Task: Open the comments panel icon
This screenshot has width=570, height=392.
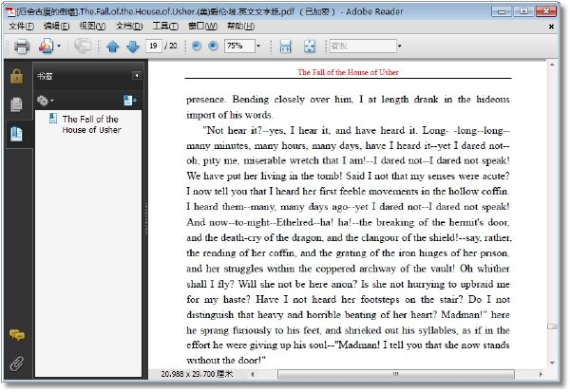Action: tap(17, 335)
